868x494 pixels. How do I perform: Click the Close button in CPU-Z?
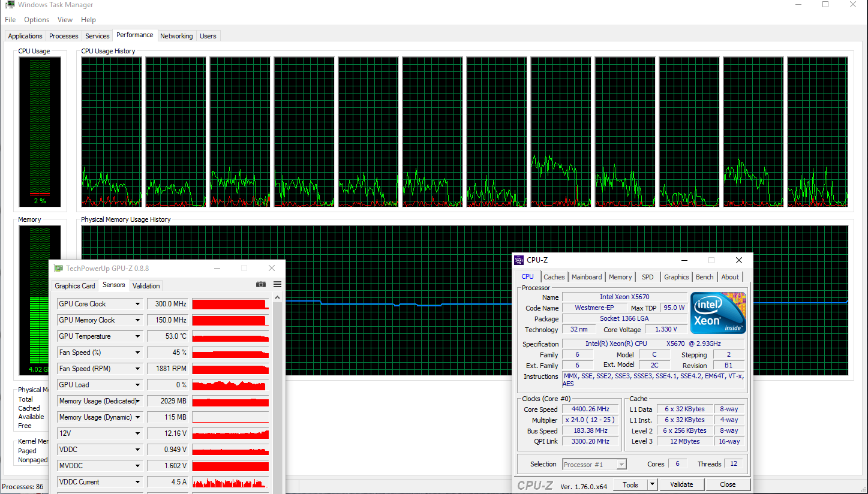(728, 484)
